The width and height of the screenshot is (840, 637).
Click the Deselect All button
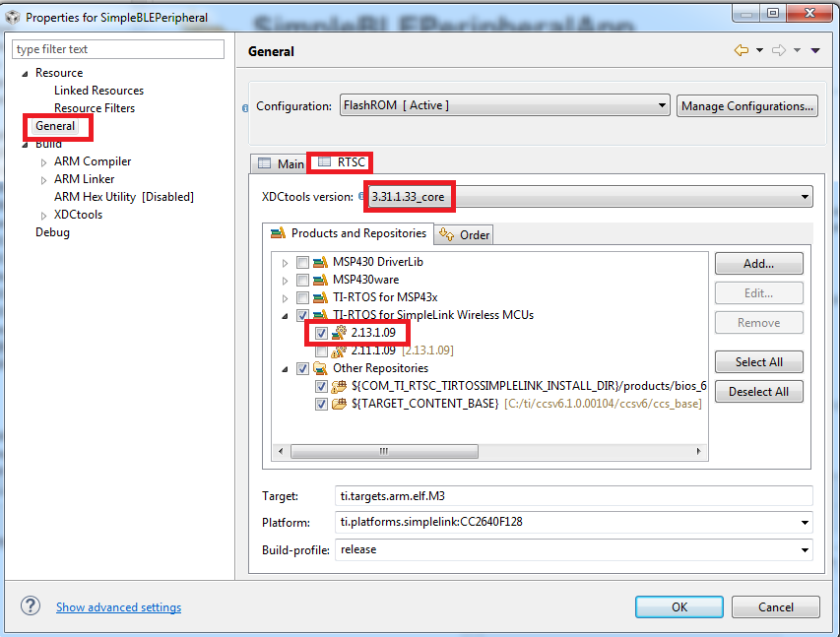tap(758, 392)
